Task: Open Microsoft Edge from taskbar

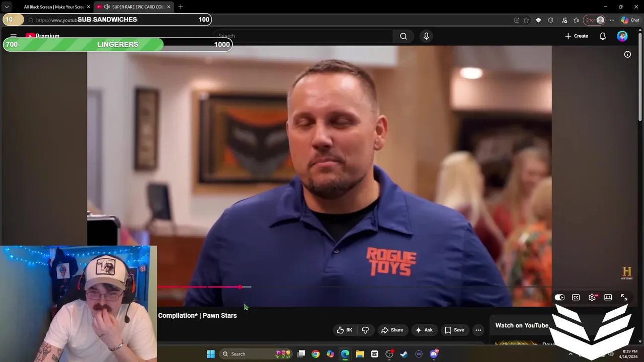Action: pos(345,354)
